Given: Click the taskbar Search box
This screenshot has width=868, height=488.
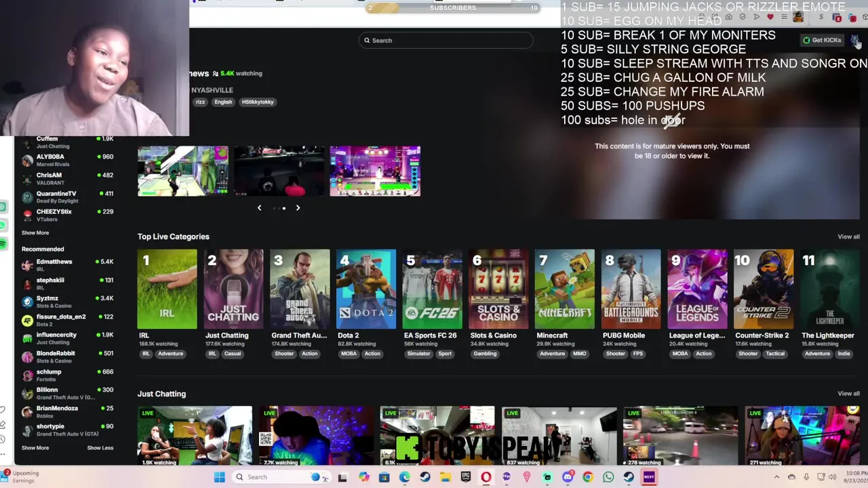Looking at the screenshot, I should tap(281, 477).
